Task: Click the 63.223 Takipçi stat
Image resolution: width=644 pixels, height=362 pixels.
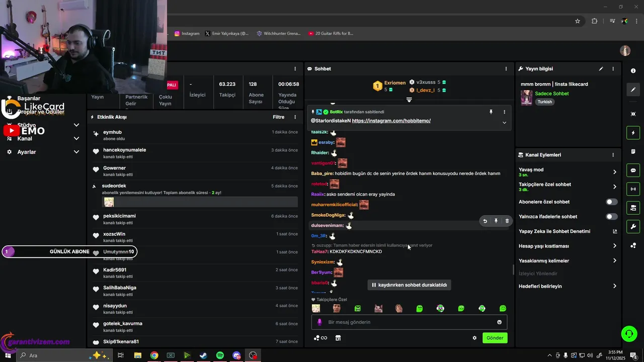Action: (227, 89)
